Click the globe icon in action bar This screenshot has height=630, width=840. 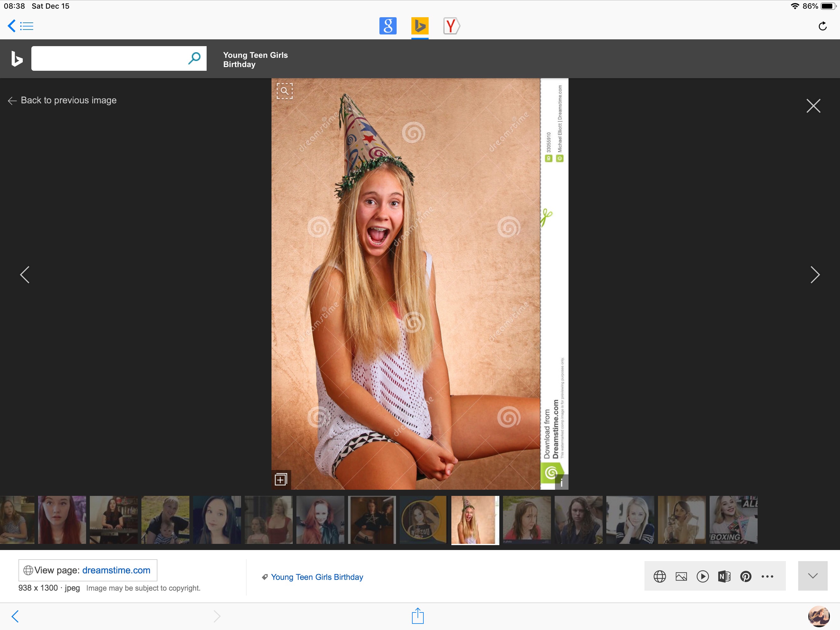tap(660, 576)
